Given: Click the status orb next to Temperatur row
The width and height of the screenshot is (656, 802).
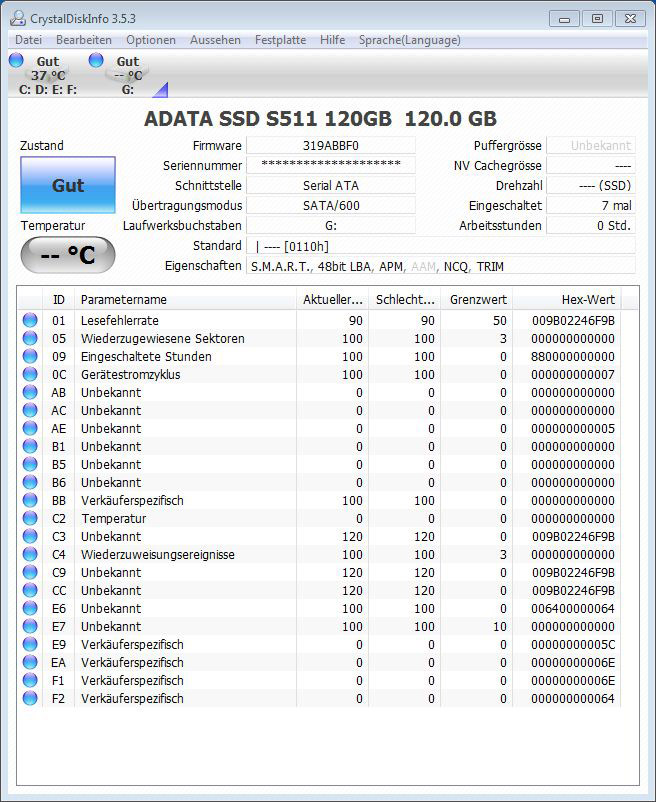Looking at the screenshot, I should pos(30,519).
